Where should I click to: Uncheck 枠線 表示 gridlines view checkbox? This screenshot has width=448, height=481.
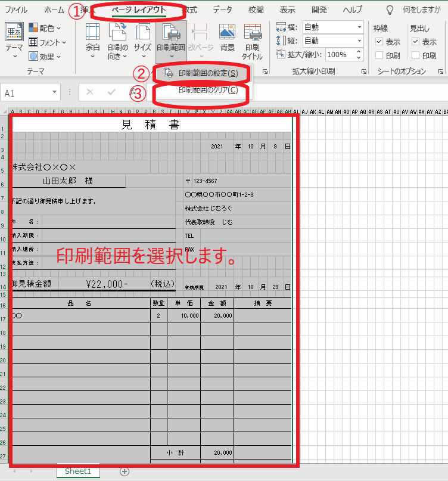click(x=379, y=41)
